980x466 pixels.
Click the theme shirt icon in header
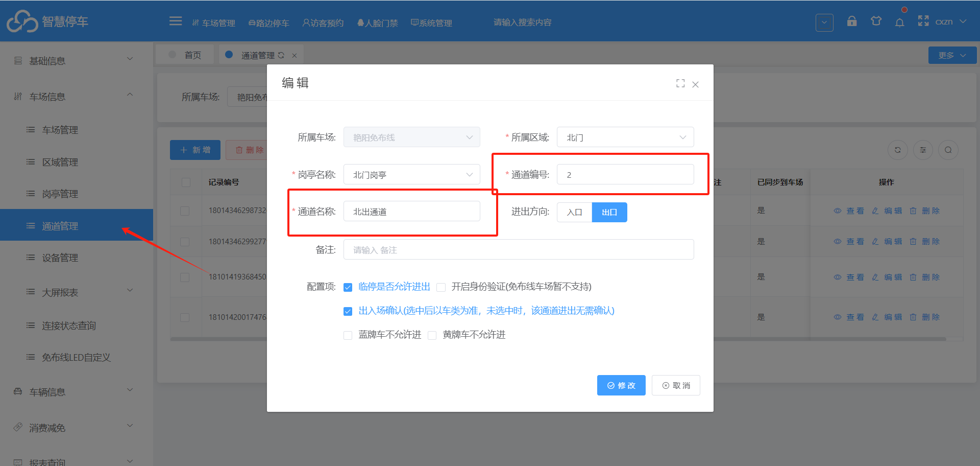(876, 21)
